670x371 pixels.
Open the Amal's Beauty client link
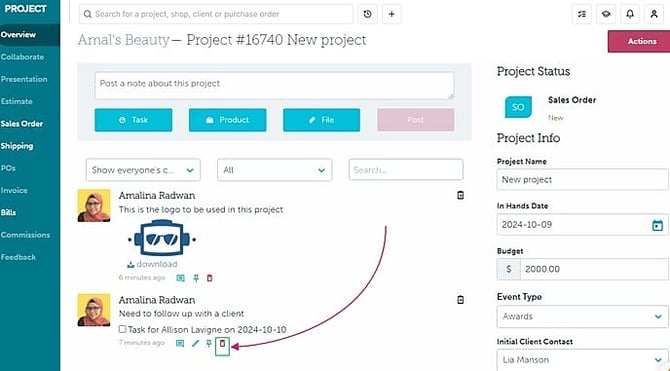pyautogui.click(x=123, y=40)
